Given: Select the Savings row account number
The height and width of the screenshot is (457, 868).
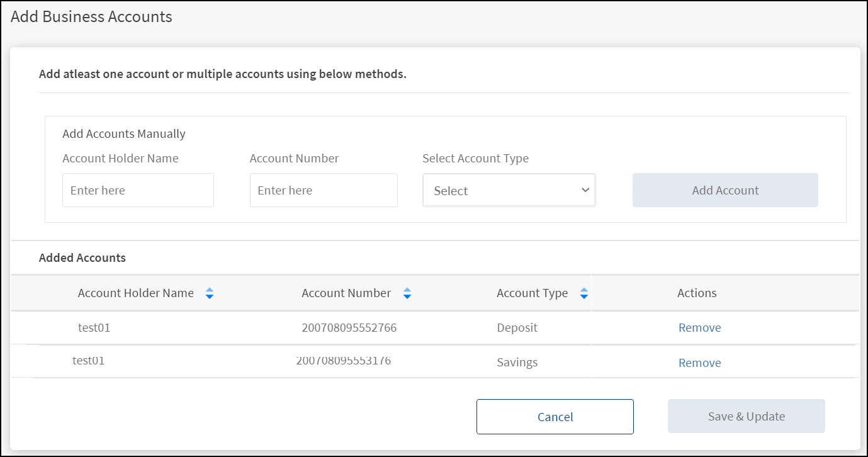Looking at the screenshot, I should 344,361.
